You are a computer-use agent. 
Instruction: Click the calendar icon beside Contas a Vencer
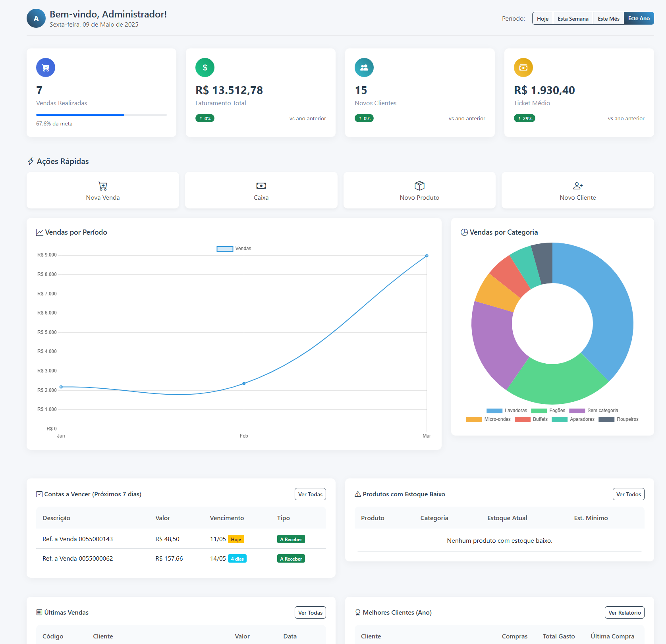[x=39, y=494]
